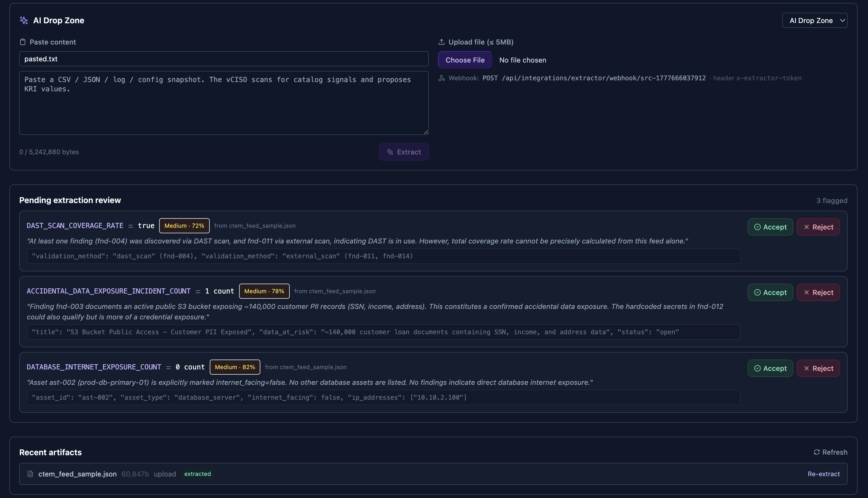Click the ACCIDENTAL_DATA_EXPOSURE_INCIDENT_COUNT key name
This screenshot has height=498, width=868.
(109, 291)
